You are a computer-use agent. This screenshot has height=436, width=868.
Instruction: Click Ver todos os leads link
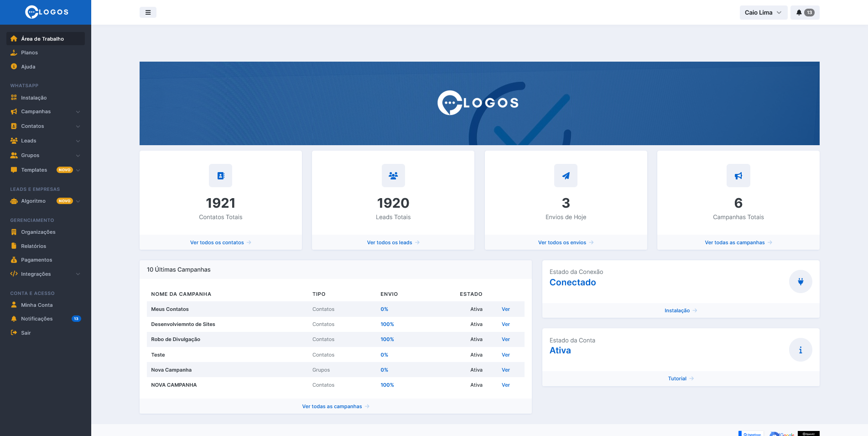393,242
